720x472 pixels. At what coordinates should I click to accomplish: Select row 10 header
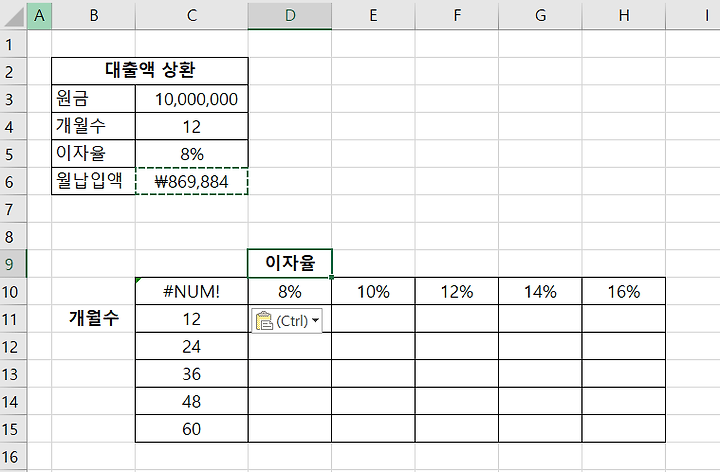coord(13,292)
